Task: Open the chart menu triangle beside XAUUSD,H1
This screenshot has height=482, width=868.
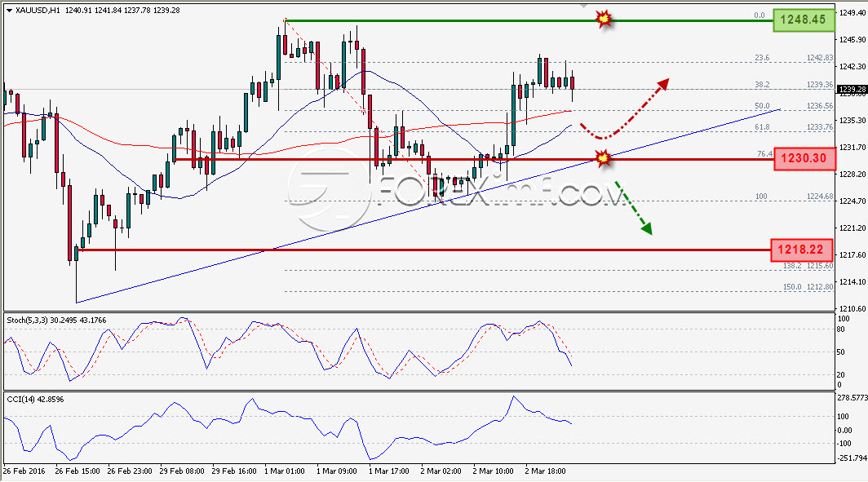Action: point(10,10)
